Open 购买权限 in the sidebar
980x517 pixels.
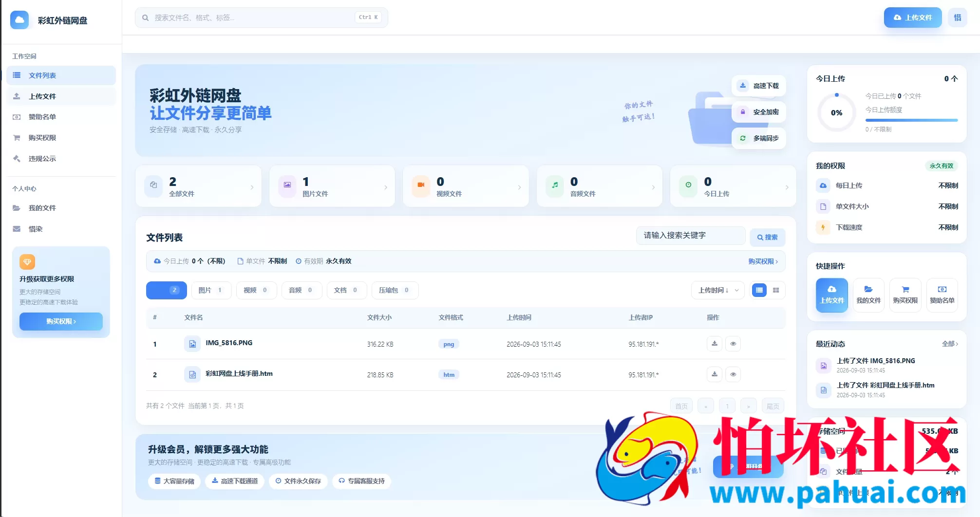pyautogui.click(x=61, y=138)
